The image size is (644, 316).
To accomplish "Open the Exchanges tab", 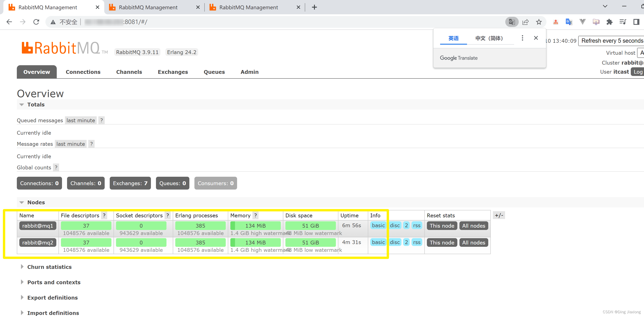I will [173, 72].
